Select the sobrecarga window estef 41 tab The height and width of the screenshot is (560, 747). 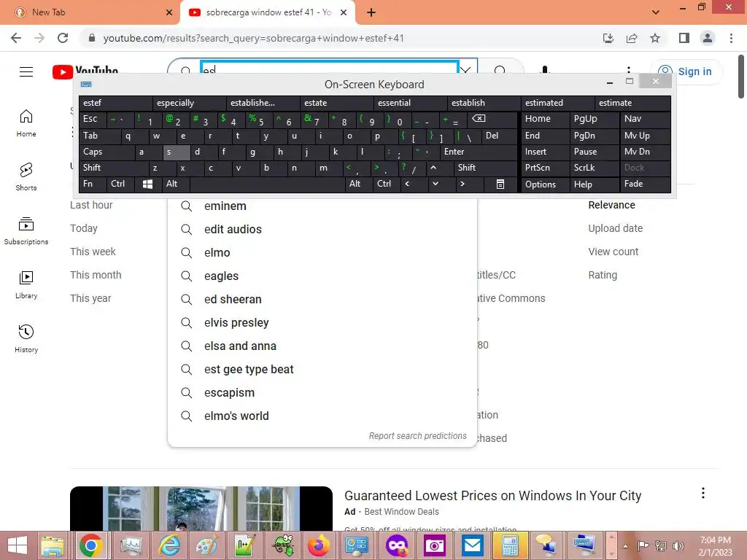(x=268, y=12)
